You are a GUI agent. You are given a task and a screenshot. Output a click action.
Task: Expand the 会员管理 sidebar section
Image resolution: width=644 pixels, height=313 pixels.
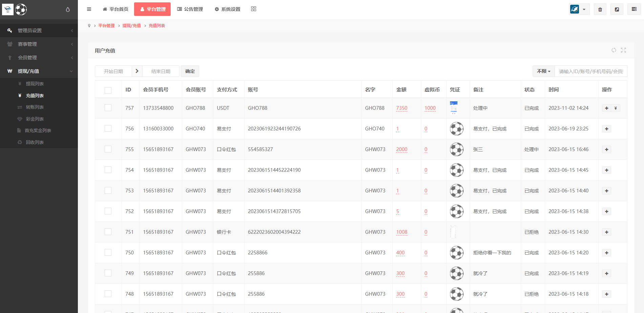pos(39,58)
